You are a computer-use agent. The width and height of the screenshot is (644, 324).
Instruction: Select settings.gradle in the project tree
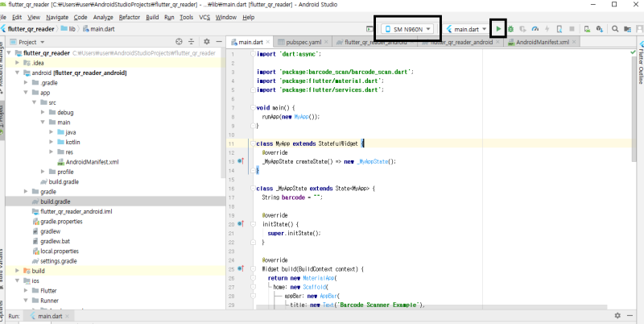click(x=58, y=260)
